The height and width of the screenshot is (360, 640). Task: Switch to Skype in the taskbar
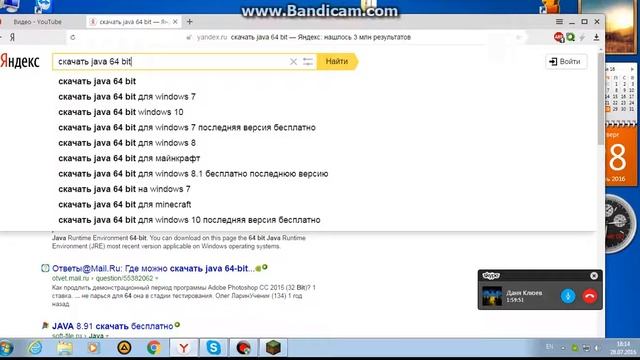coord(213,348)
